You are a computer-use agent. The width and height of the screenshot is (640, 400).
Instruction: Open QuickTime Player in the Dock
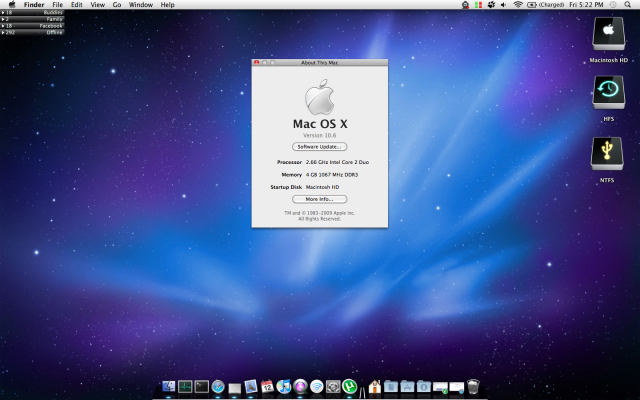[300, 387]
